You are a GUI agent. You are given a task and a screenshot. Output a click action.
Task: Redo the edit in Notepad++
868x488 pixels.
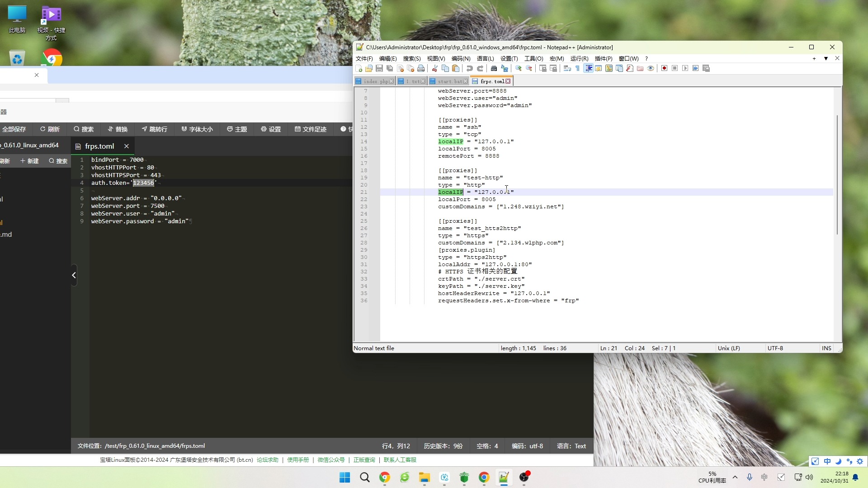pos(480,68)
